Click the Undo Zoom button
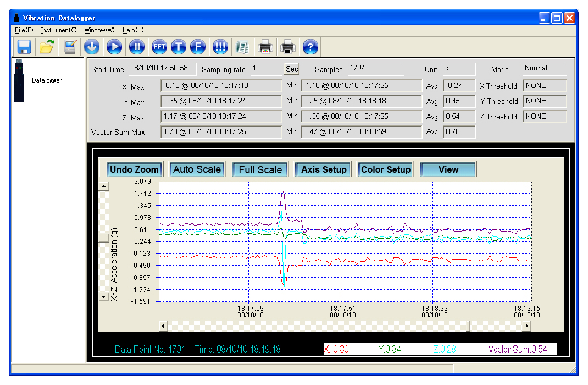The height and width of the screenshot is (385, 588). click(135, 169)
